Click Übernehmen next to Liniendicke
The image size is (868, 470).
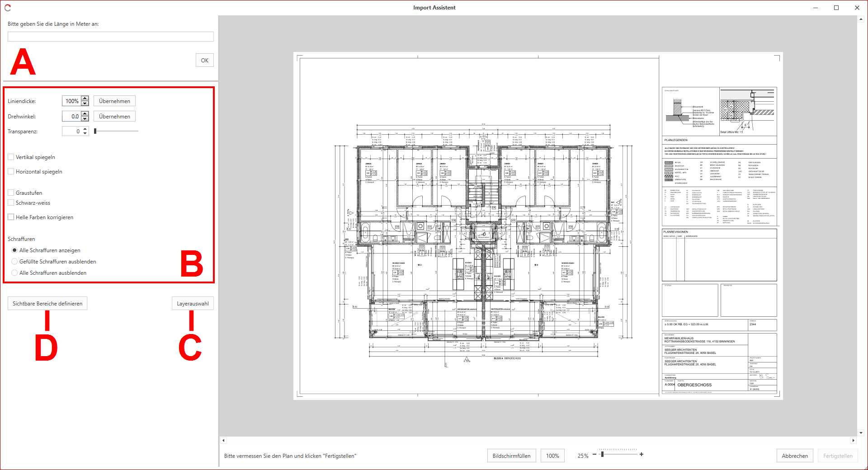tap(114, 101)
